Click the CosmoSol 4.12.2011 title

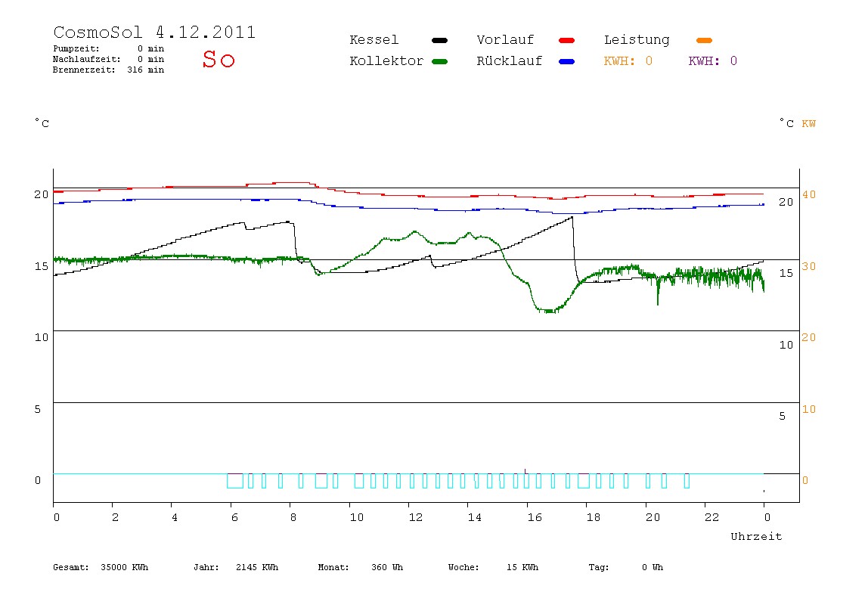154,32
